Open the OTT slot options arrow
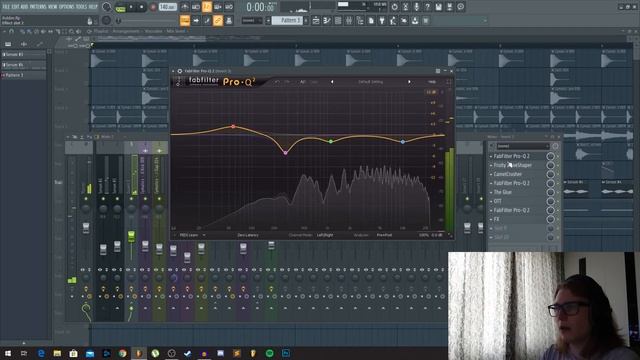Image resolution: width=640 pixels, height=360 pixels. click(491, 201)
